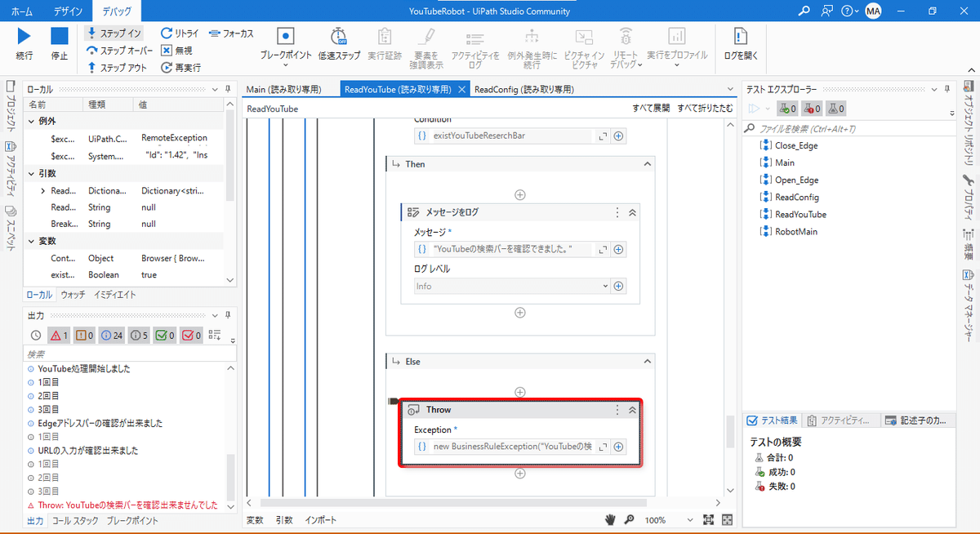Switch to bottom ブレークポイント panel tab
The image size is (980, 534).
(132, 520)
